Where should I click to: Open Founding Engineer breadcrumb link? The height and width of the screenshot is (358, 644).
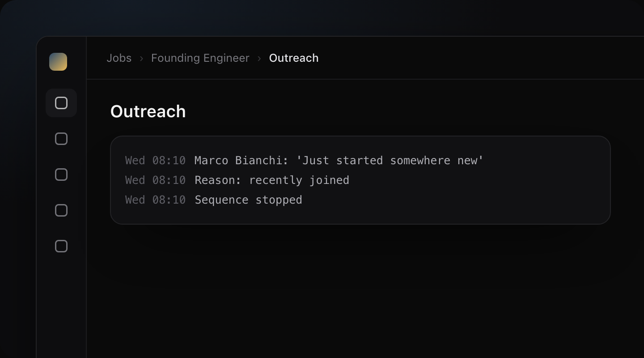(x=200, y=58)
